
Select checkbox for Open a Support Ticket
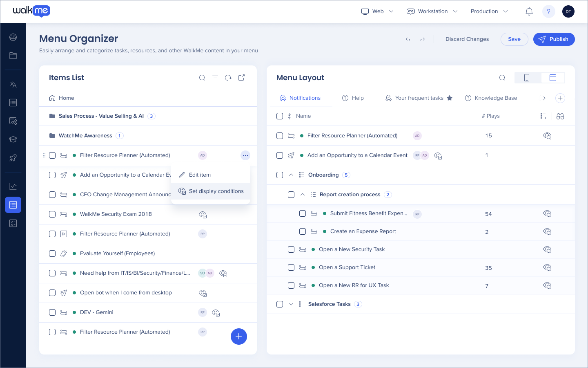(291, 267)
